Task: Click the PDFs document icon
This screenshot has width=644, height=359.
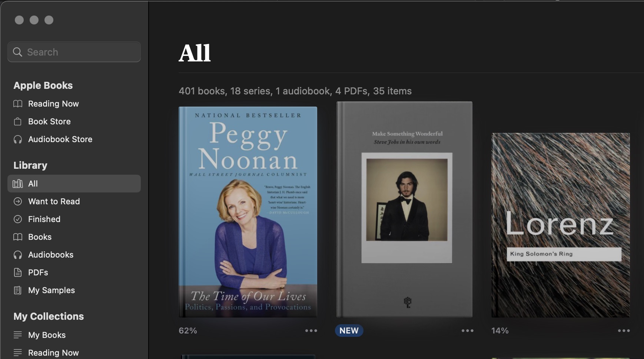Action: [18, 272]
